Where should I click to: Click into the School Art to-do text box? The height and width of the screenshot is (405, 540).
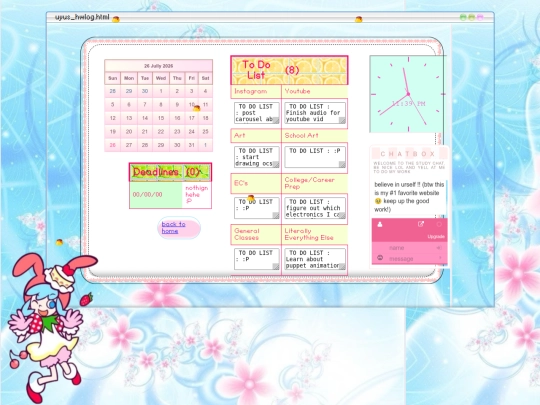[x=315, y=157]
